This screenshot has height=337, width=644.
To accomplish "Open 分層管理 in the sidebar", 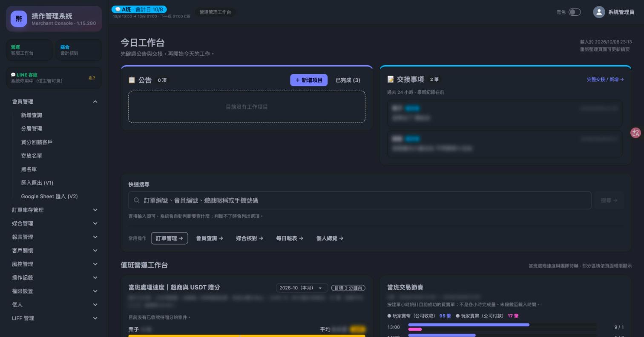I will (x=32, y=129).
